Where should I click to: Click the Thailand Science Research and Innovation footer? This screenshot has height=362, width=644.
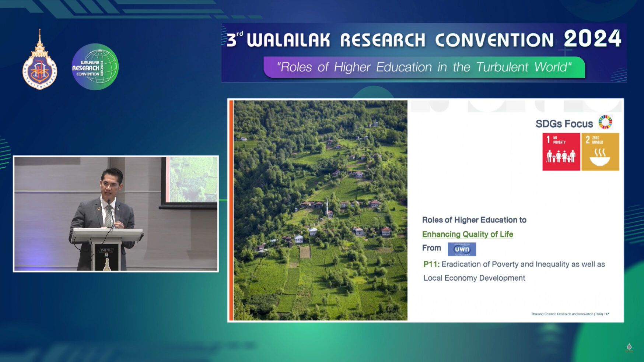tap(570, 314)
